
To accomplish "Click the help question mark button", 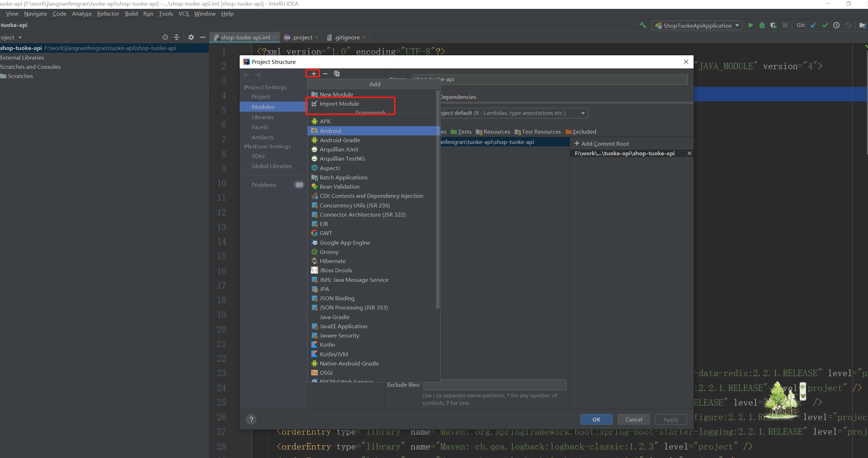I will tap(251, 419).
